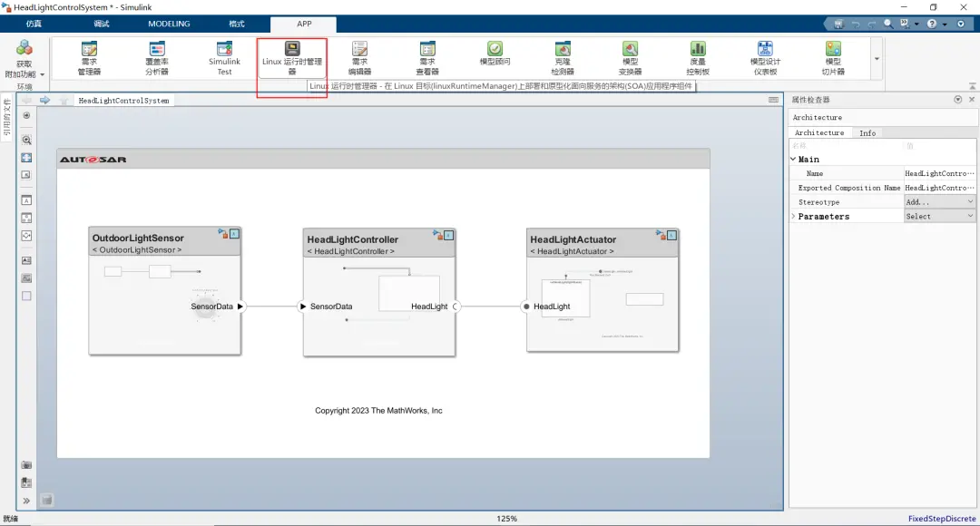
Task: Switch to the MODELING tab
Action: (x=169, y=24)
